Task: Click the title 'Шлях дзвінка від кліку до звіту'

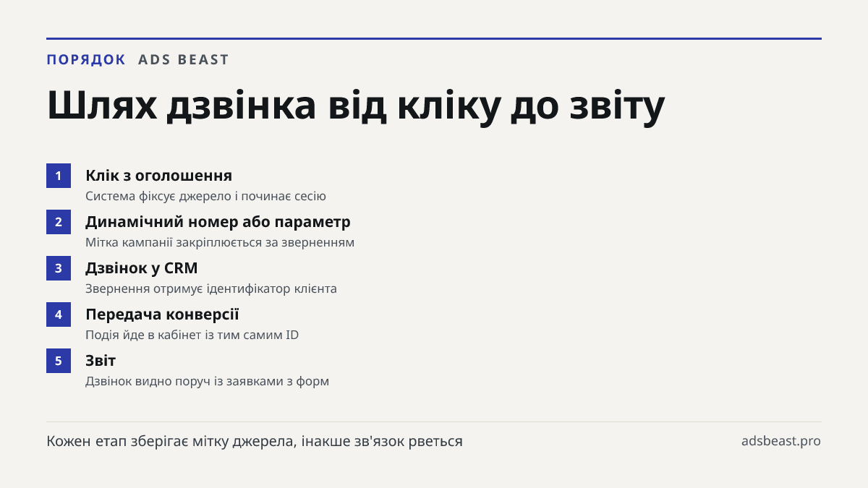Action: tap(355, 106)
